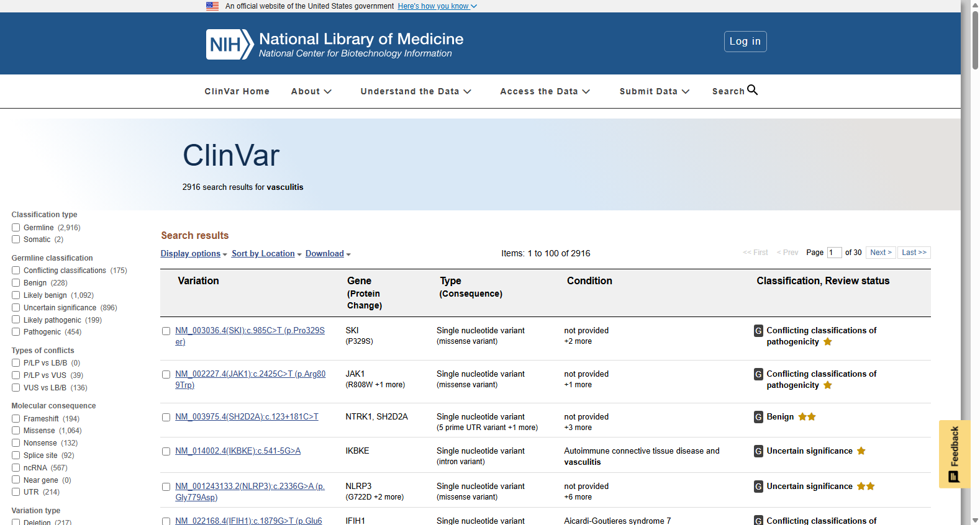Enable VUS vs LB/B conflict filter
Viewport: 980px width, 525px height.
pyautogui.click(x=16, y=388)
